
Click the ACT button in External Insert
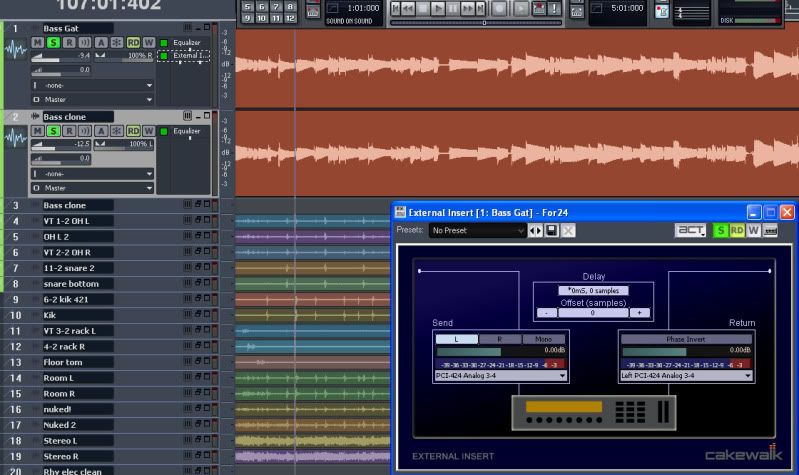coord(690,231)
